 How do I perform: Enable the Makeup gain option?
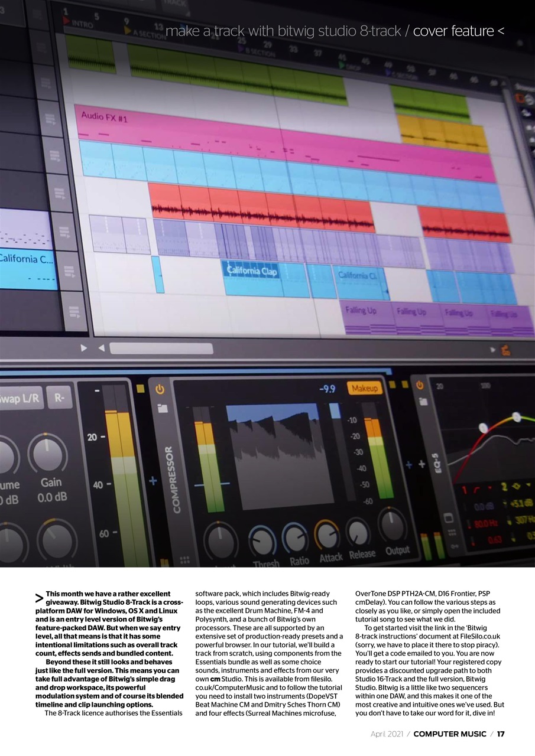tap(365, 388)
